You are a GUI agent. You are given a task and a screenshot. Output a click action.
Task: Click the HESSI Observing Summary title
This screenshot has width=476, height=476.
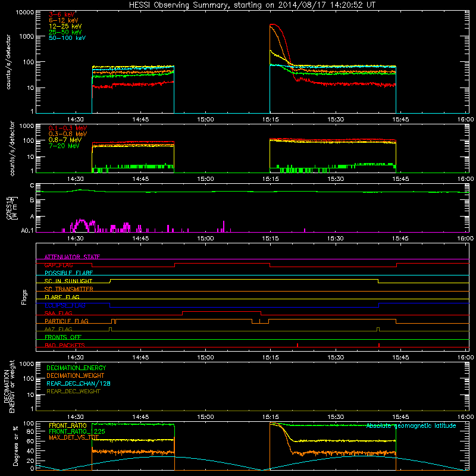point(252,5)
